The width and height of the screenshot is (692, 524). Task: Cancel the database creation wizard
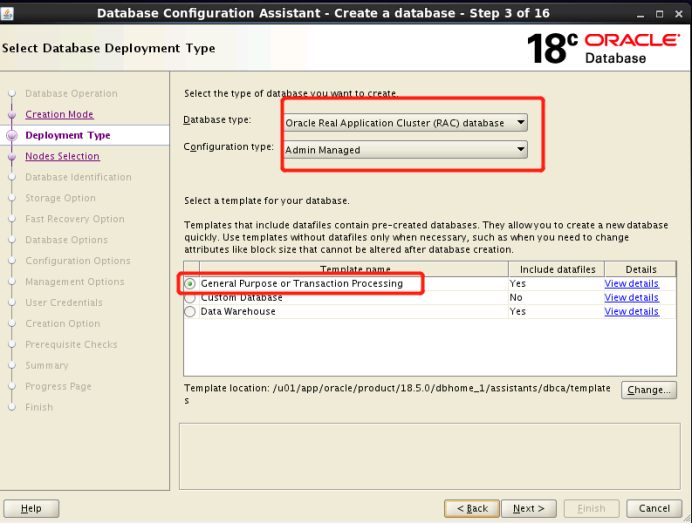(x=654, y=508)
